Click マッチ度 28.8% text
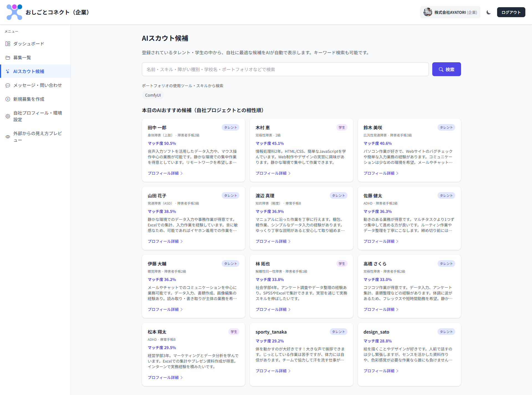The height and width of the screenshot is (395, 532). click(x=378, y=341)
